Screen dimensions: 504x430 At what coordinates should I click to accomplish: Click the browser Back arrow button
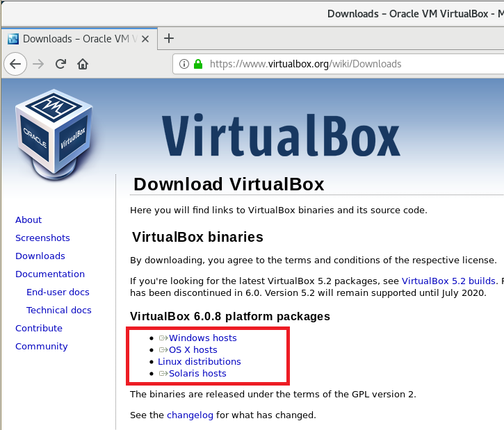[x=15, y=64]
